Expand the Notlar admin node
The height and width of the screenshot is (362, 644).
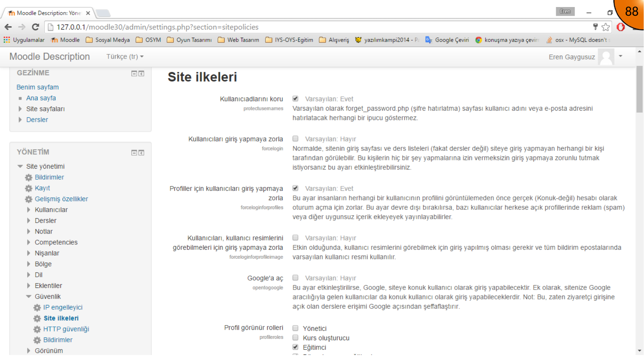[x=28, y=232]
